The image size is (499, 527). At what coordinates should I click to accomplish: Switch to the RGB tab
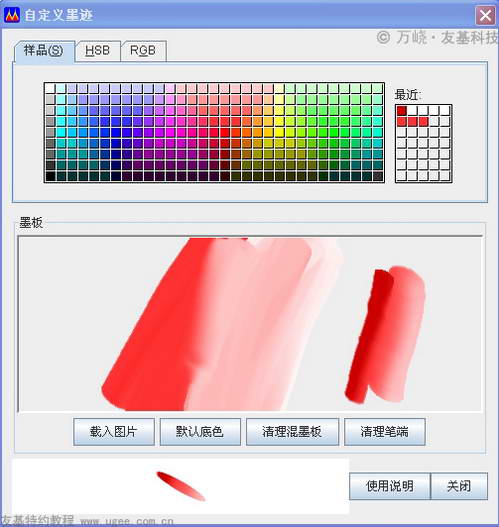[x=143, y=51]
